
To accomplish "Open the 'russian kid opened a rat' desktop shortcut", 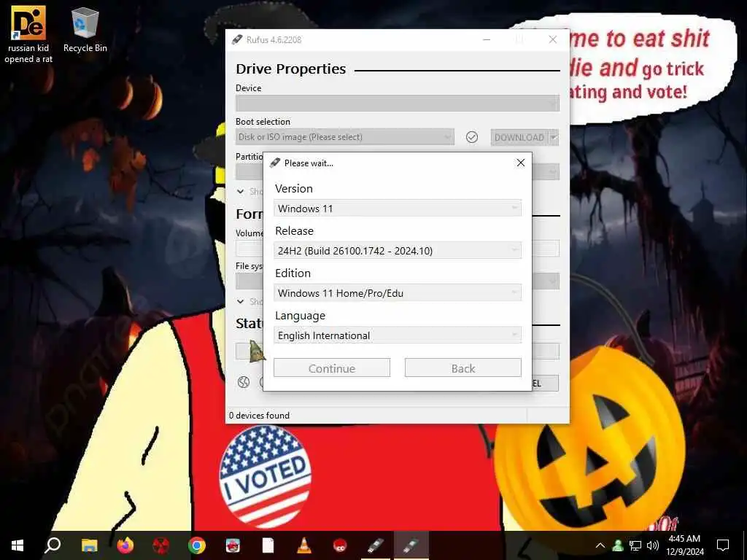I will tap(28, 34).
